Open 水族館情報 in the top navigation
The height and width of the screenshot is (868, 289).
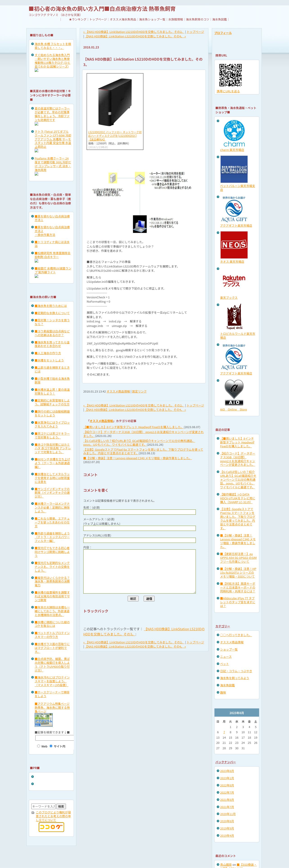[x=176, y=20]
